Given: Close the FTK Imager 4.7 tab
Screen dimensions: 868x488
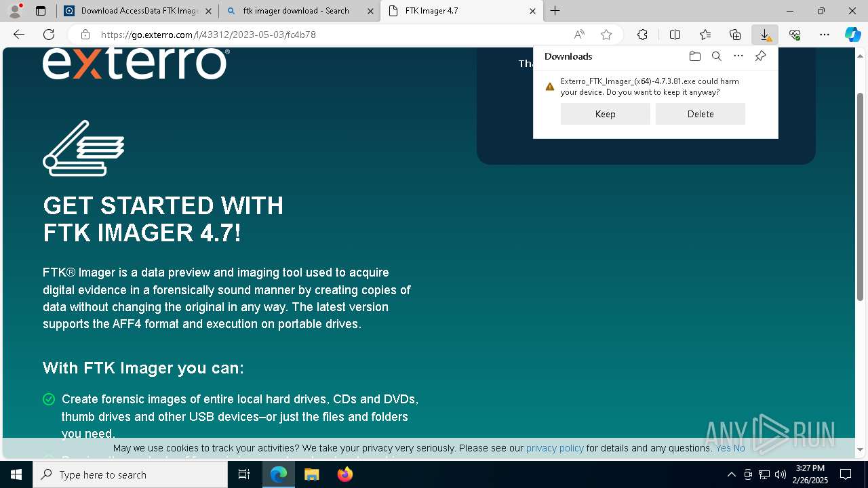Looking at the screenshot, I should pos(532,11).
